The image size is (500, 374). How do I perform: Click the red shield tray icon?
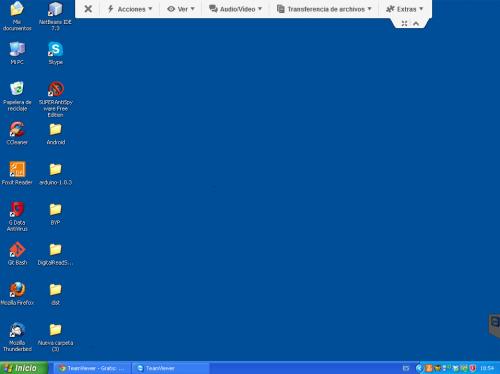[x=472, y=368]
